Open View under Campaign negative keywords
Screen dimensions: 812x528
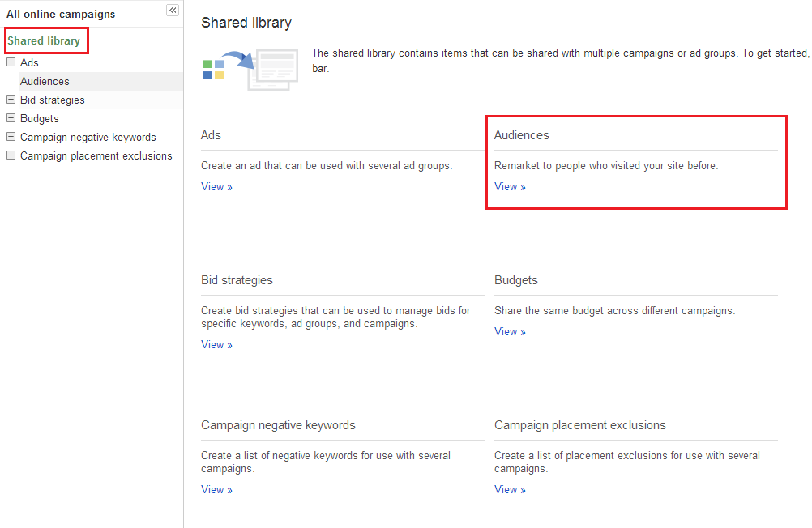pos(216,489)
